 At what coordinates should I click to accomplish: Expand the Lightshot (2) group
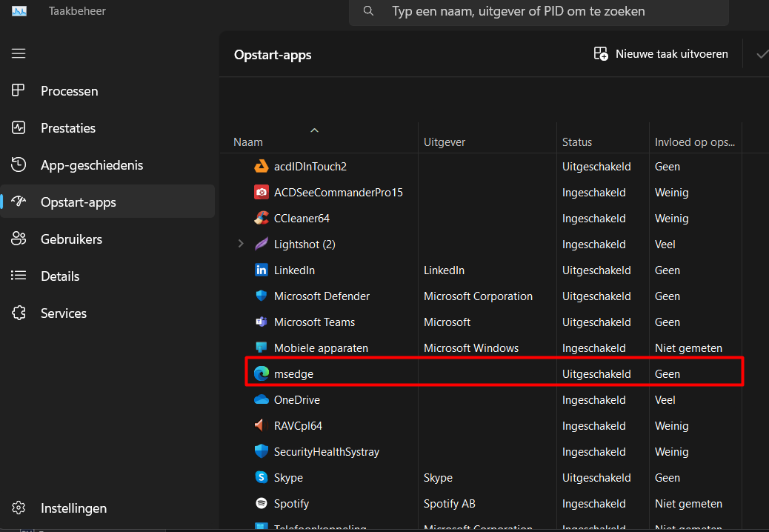[x=240, y=244]
